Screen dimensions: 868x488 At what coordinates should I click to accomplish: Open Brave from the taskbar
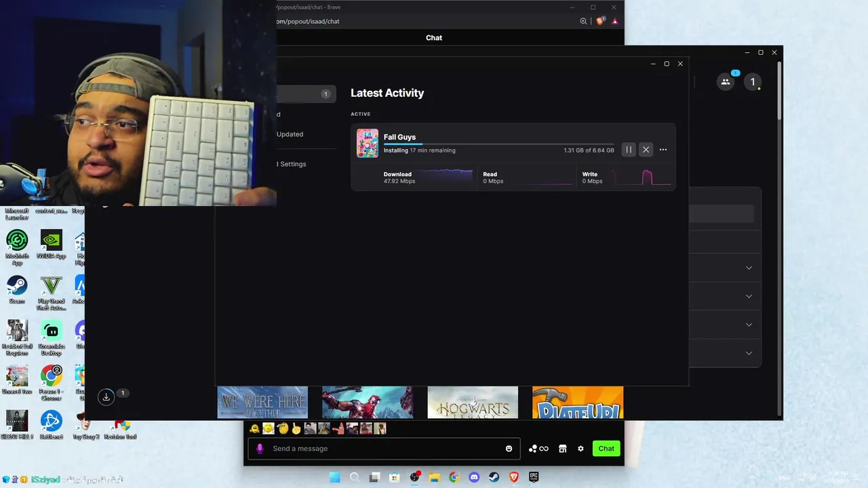(x=514, y=477)
